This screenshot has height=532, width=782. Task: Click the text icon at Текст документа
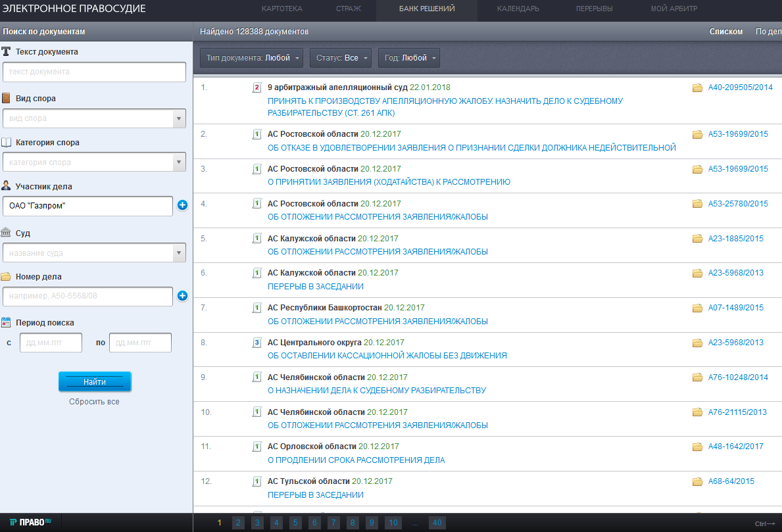[x=6, y=51]
